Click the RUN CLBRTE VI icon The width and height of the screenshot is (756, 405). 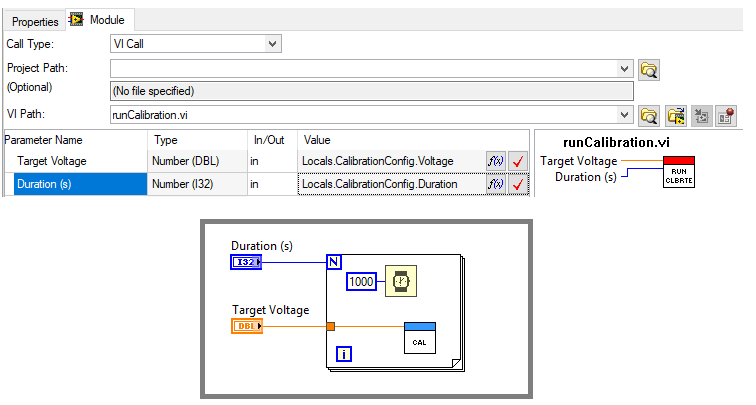(x=678, y=172)
